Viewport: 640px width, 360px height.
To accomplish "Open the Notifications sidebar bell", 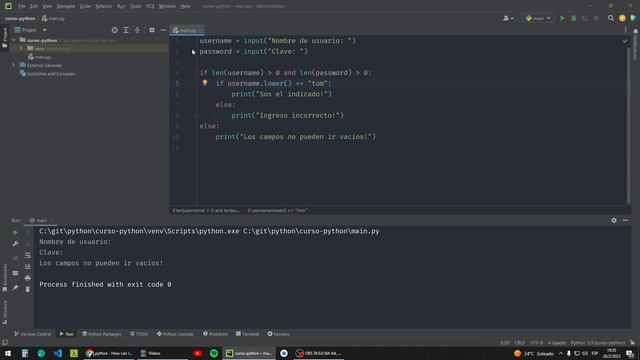I will [636, 31].
